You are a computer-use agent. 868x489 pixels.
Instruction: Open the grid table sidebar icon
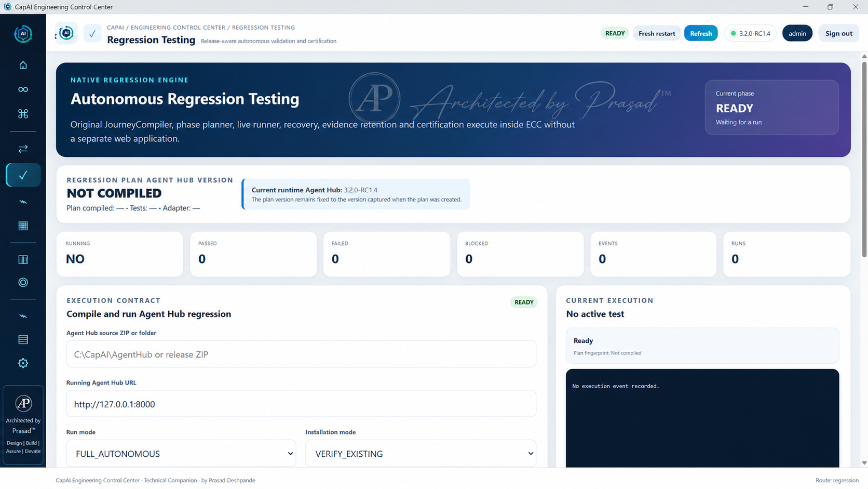click(23, 226)
